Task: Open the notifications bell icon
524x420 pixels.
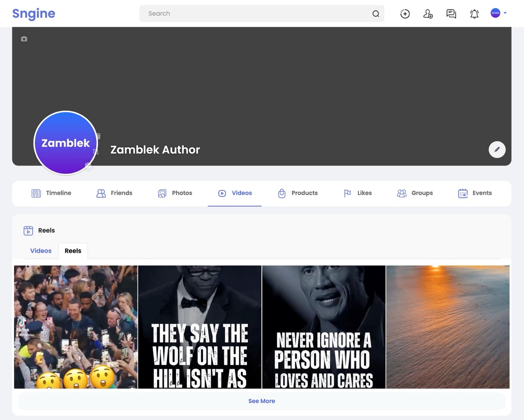Action: click(474, 14)
